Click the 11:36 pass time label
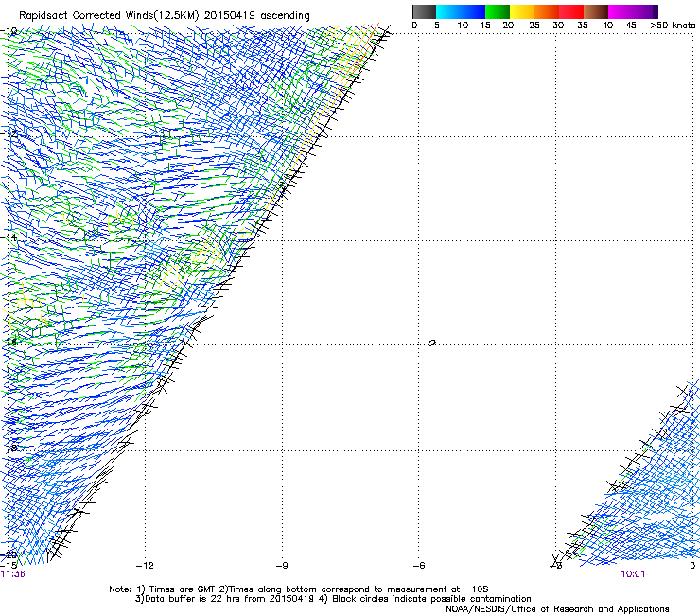The height and width of the screenshot is (615, 700). click(x=12, y=574)
